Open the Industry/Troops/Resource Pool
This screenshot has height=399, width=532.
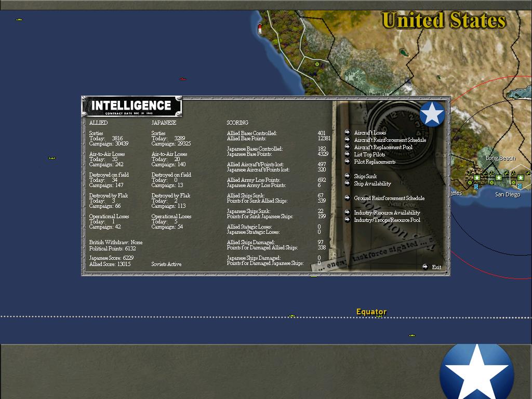[387, 220]
